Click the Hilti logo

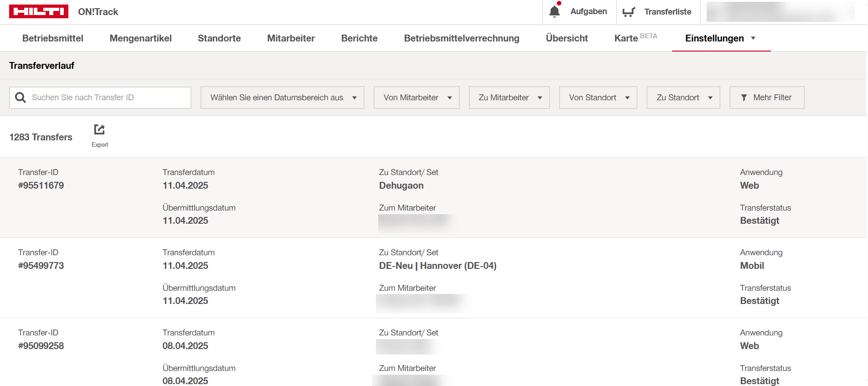39,11
